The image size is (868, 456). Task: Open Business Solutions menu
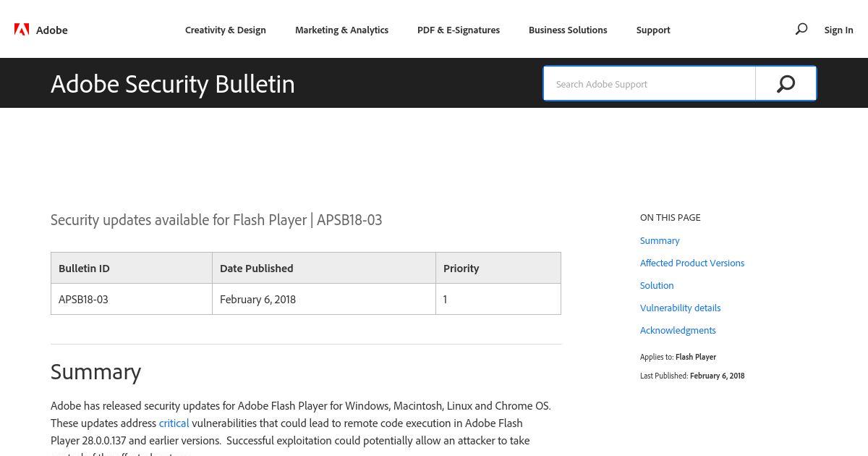[568, 30]
